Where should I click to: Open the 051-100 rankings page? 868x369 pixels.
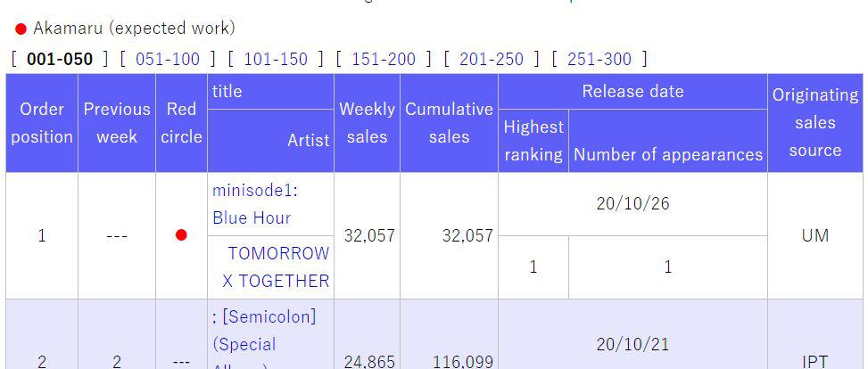(x=168, y=59)
